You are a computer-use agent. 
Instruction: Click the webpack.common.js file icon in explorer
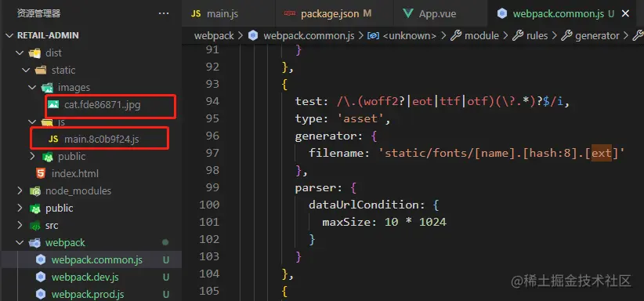41,260
